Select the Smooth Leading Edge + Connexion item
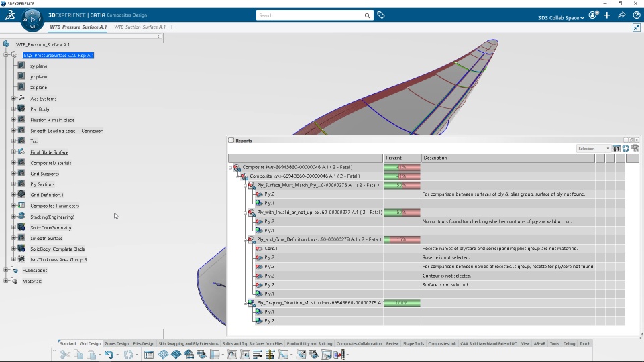644x362 pixels. coord(66,131)
